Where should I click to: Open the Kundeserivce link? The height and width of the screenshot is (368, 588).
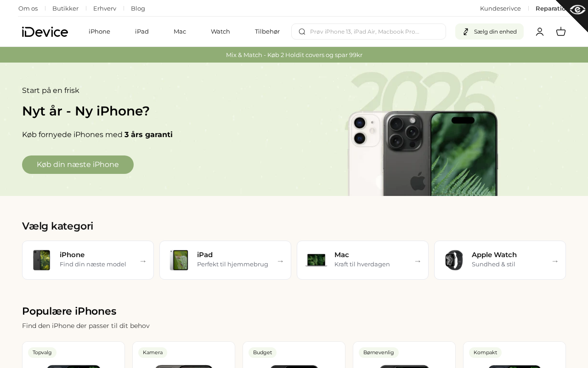[500, 8]
